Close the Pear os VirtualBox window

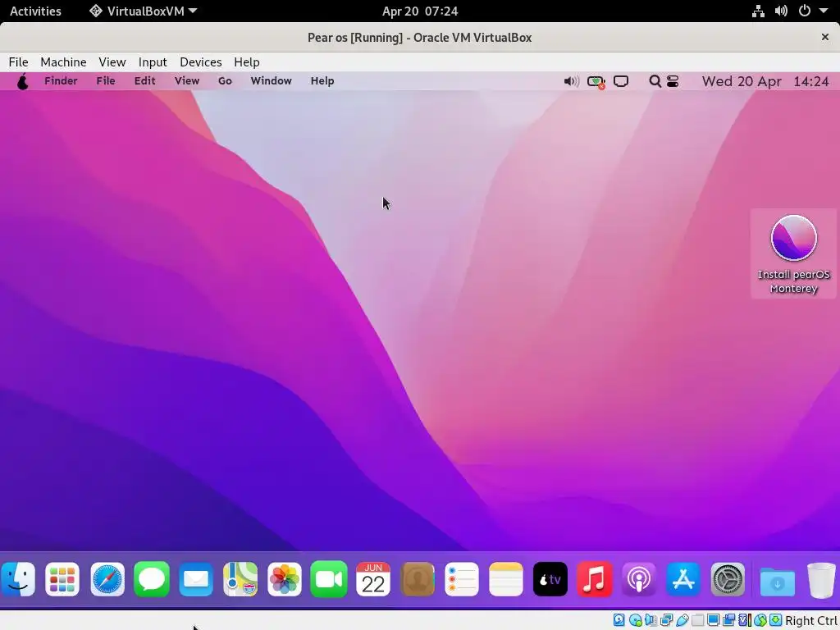point(825,37)
